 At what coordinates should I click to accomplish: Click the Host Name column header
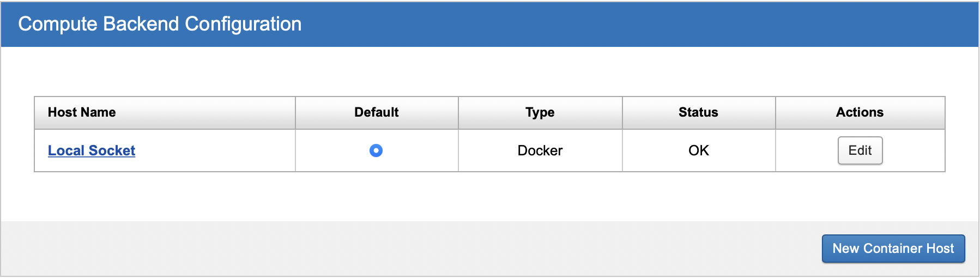82,112
